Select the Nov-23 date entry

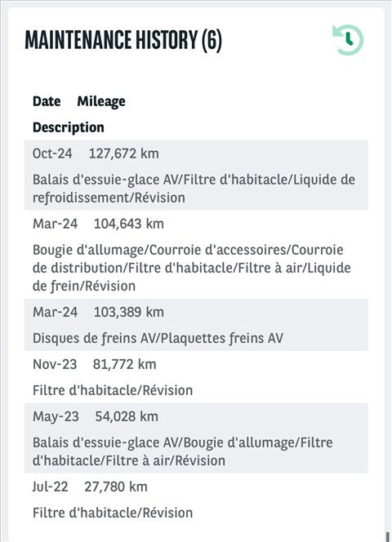coord(55,364)
